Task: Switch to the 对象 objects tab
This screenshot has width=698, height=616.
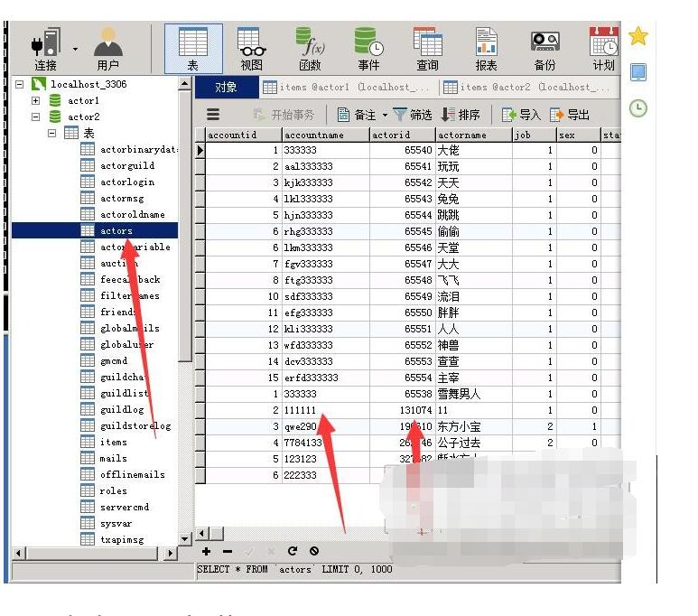Action: coord(226,88)
